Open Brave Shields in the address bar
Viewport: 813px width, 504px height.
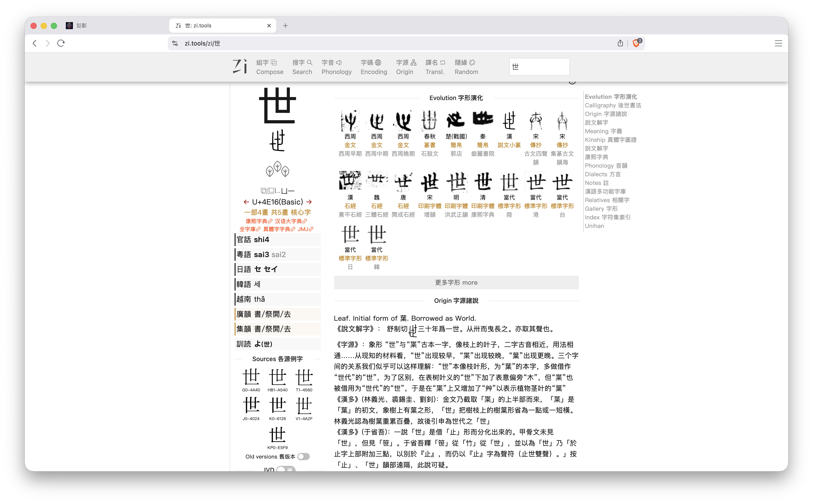tap(636, 43)
